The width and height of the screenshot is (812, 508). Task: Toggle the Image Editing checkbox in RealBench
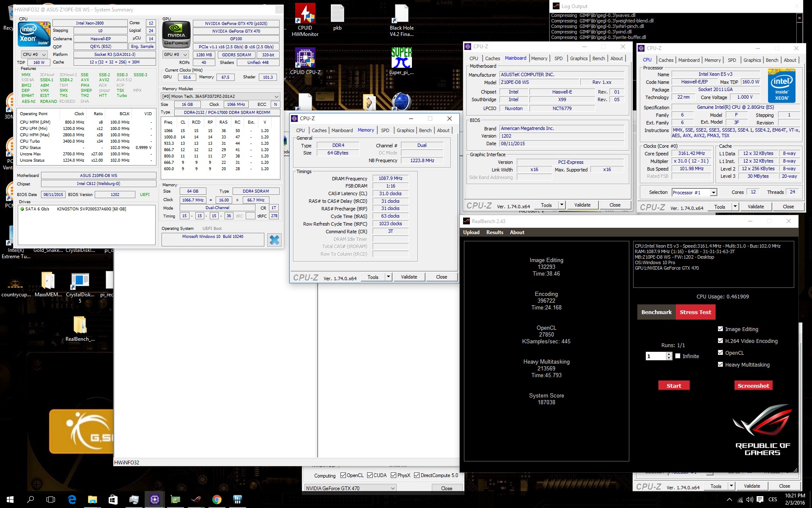click(x=720, y=329)
